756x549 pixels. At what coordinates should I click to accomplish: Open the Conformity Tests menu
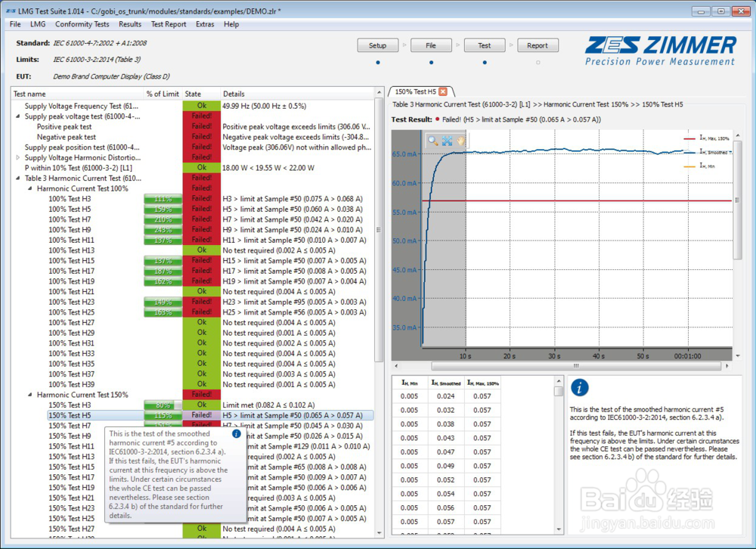[x=82, y=24]
